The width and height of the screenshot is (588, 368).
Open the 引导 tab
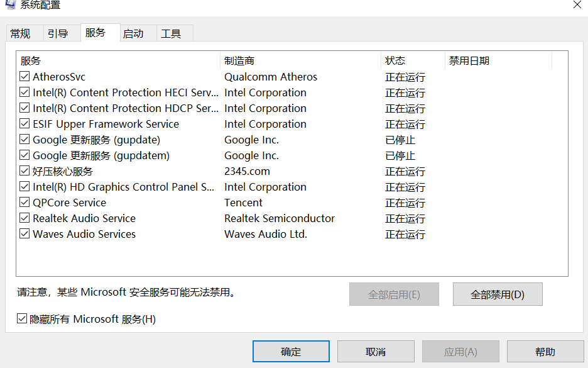58,34
